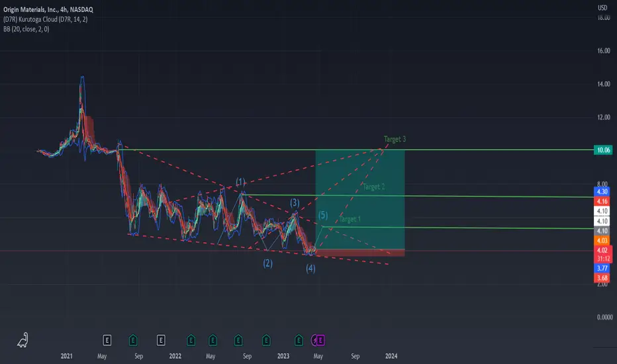
Task: Click the logo icon at the chart corner
Action: [23, 340]
